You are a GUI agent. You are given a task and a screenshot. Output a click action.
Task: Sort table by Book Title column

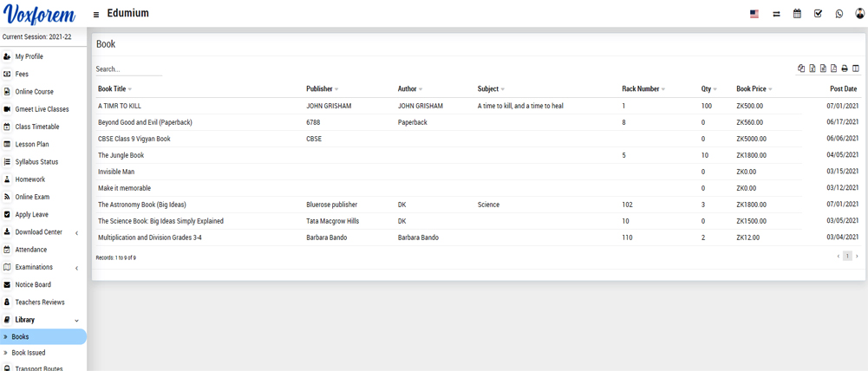click(113, 89)
